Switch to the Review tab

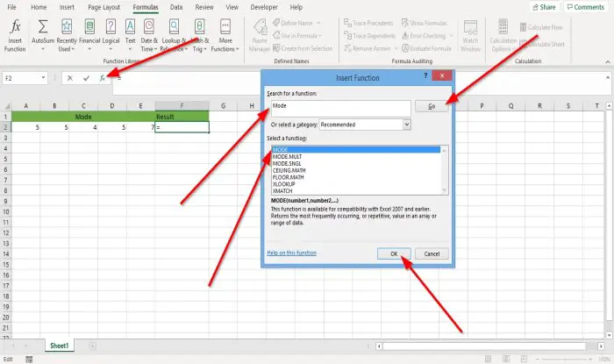[204, 7]
